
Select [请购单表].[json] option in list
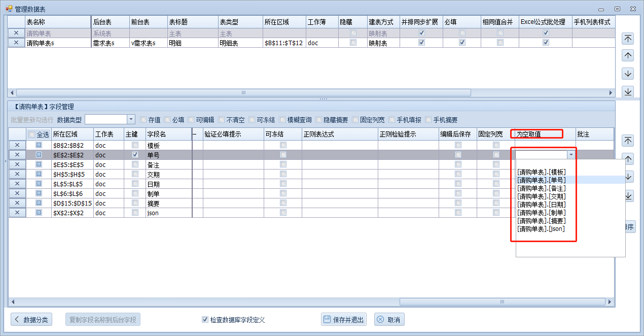pyautogui.click(x=541, y=229)
